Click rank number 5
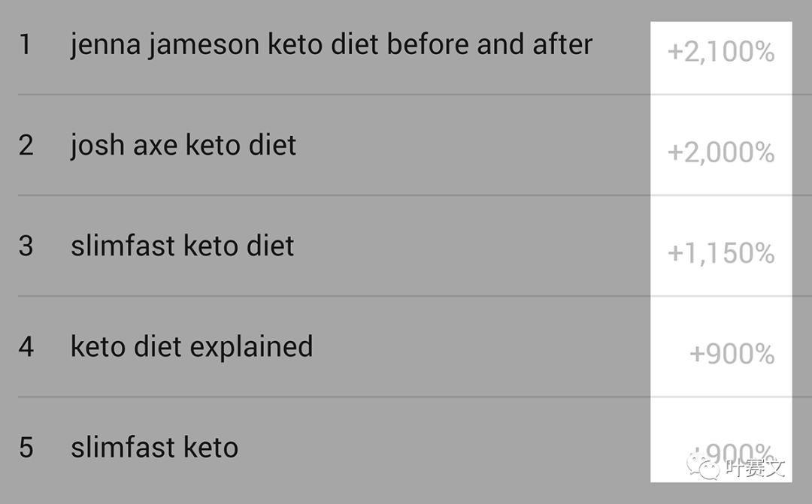Viewport: 812px width, 504px height. 26,448
